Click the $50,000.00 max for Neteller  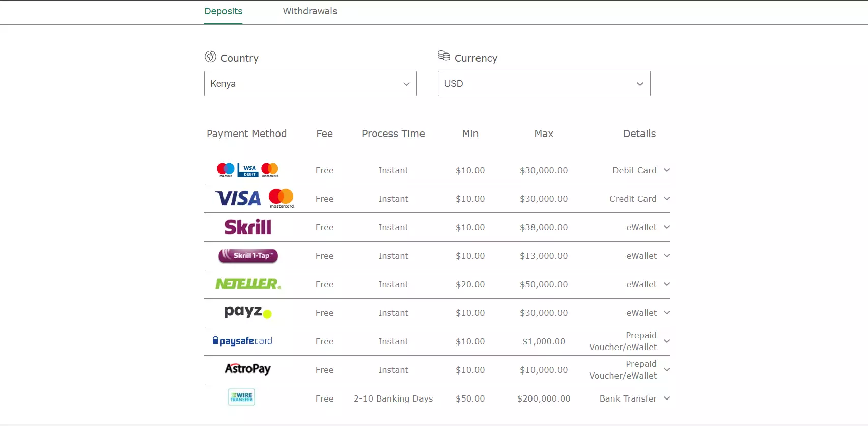pos(544,284)
